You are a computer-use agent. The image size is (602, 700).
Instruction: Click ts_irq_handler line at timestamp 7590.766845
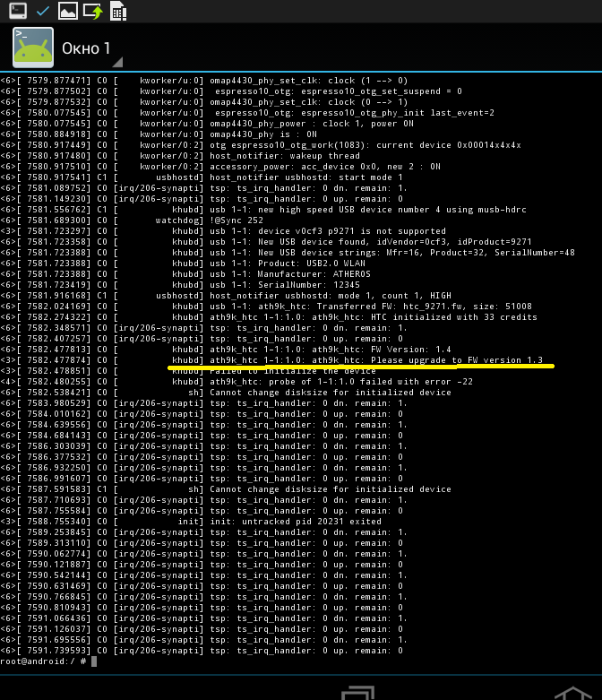204,596
